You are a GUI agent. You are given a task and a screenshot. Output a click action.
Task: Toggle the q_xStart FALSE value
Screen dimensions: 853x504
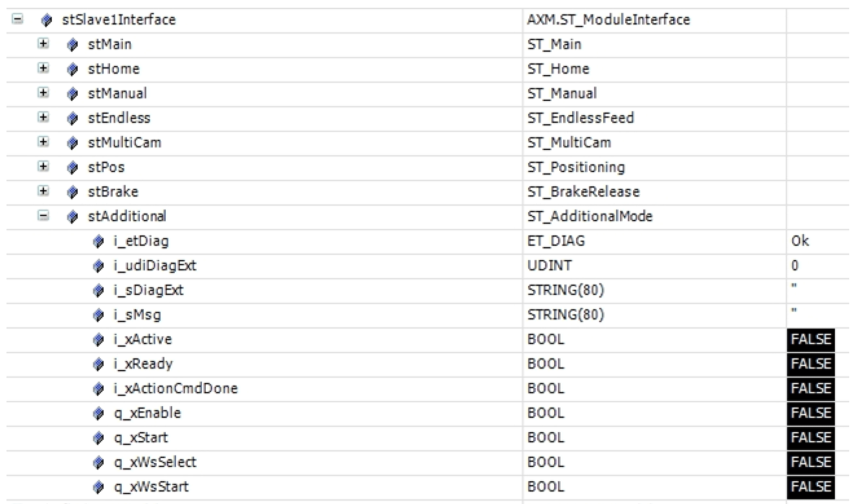(x=810, y=438)
